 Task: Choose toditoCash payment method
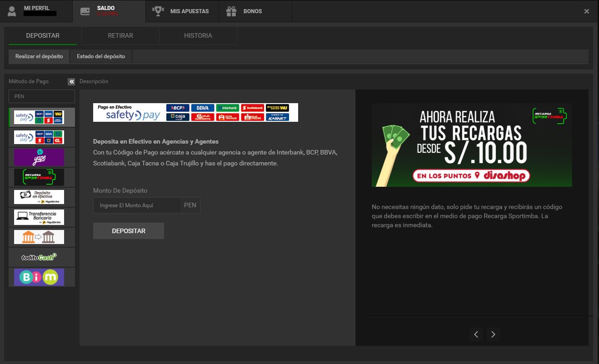[x=39, y=257]
